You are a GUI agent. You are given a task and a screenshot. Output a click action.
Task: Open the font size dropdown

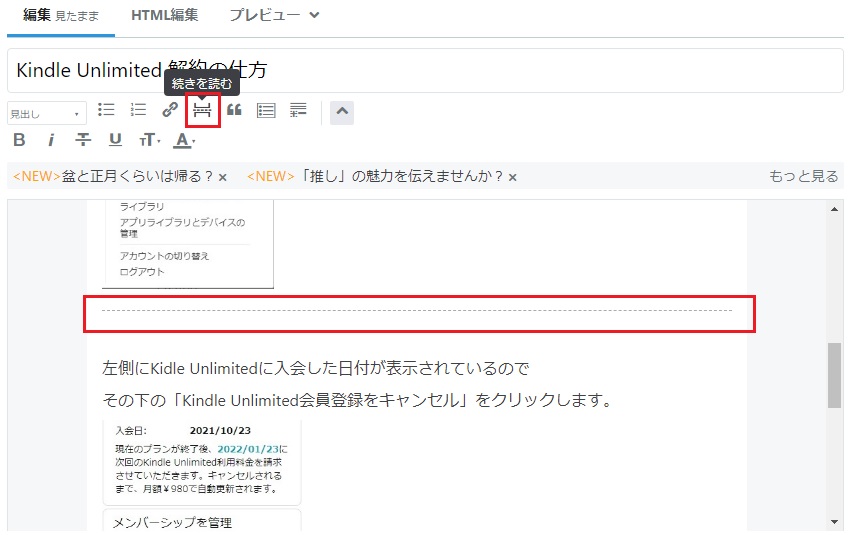click(149, 141)
